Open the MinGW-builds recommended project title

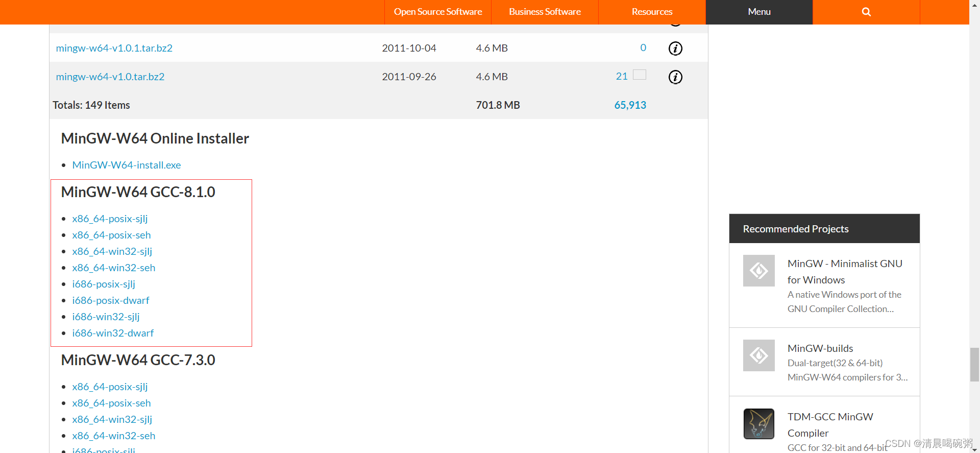[x=820, y=348]
